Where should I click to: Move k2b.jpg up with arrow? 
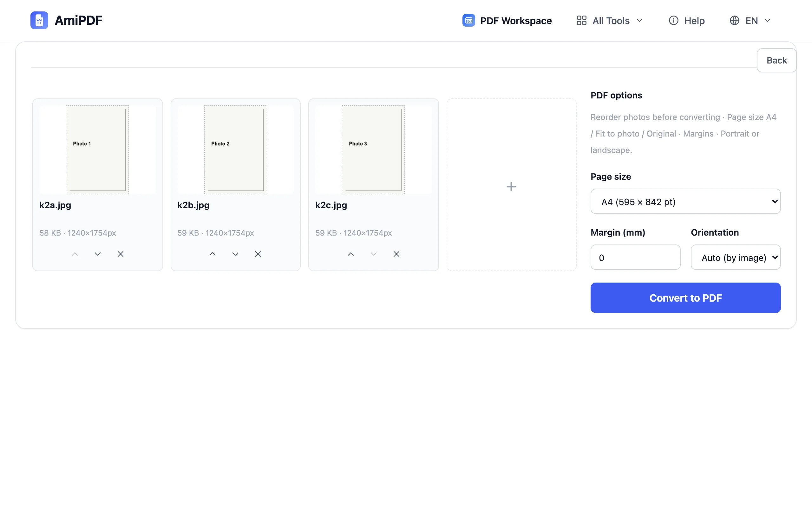tap(213, 254)
